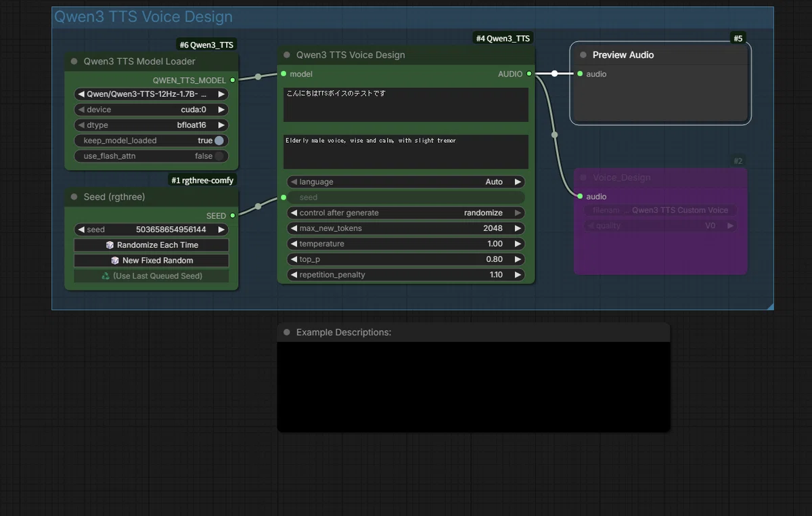Click the dice icon on Randomize Each Time
Image resolution: width=812 pixels, height=516 pixels.
tap(110, 245)
